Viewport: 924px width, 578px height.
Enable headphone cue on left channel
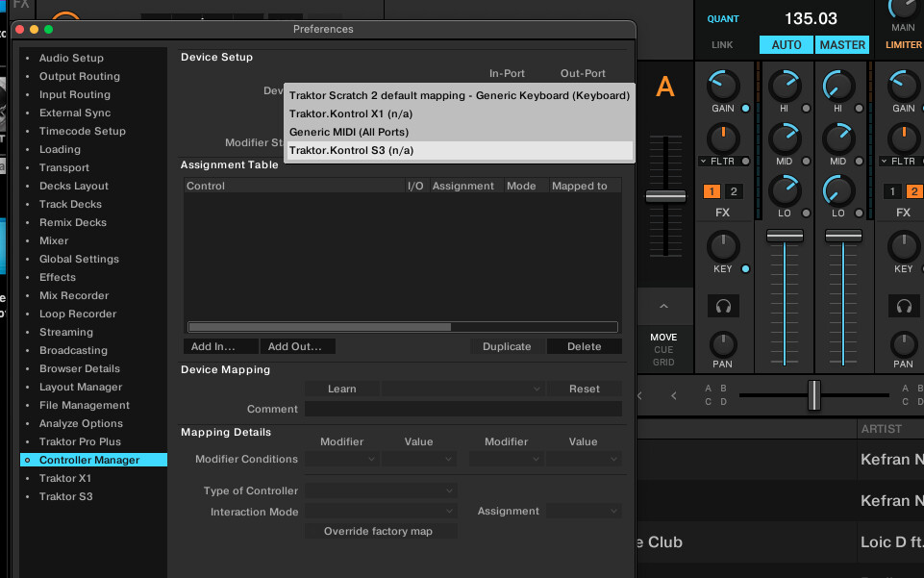click(723, 307)
